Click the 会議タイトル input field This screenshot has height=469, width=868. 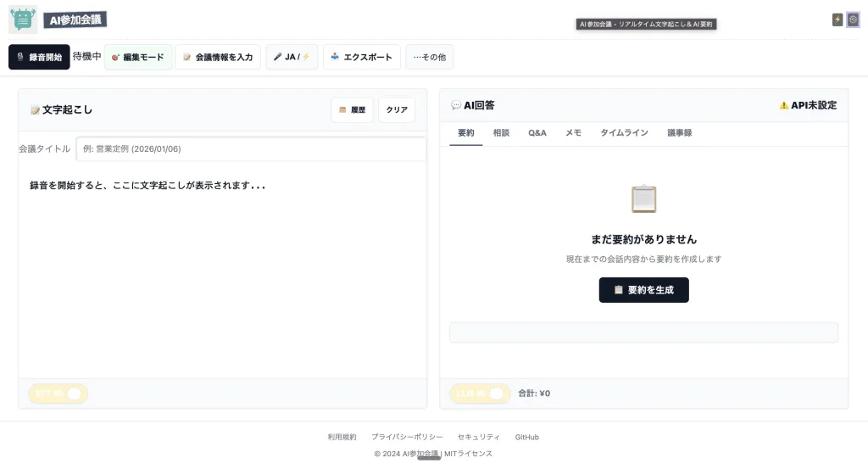pyautogui.click(x=251, y=148)
